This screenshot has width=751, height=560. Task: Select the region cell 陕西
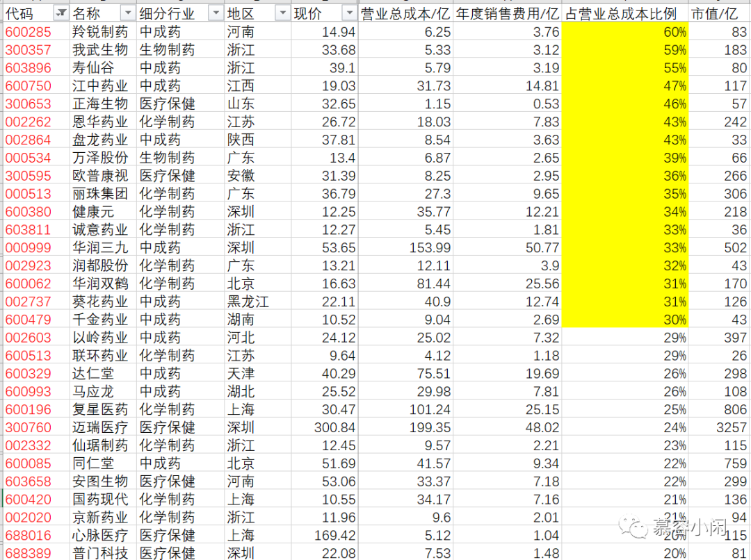[x=258, y=140]
